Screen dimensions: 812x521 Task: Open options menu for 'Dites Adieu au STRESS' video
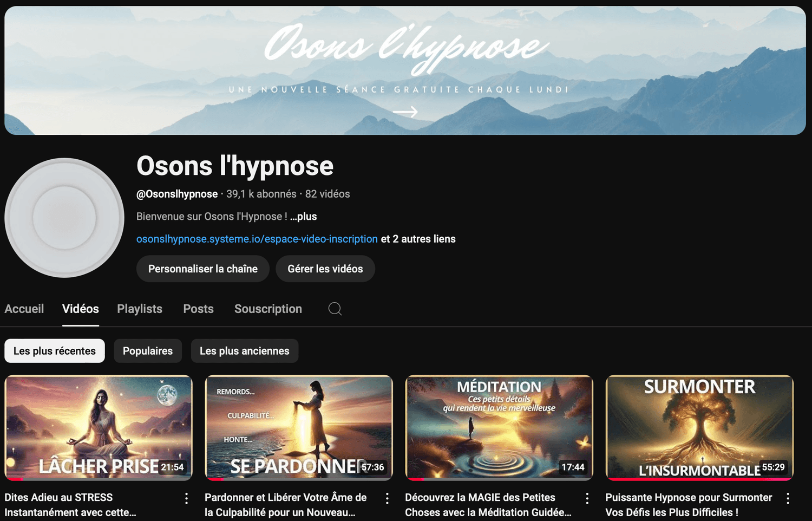[186, 498]
